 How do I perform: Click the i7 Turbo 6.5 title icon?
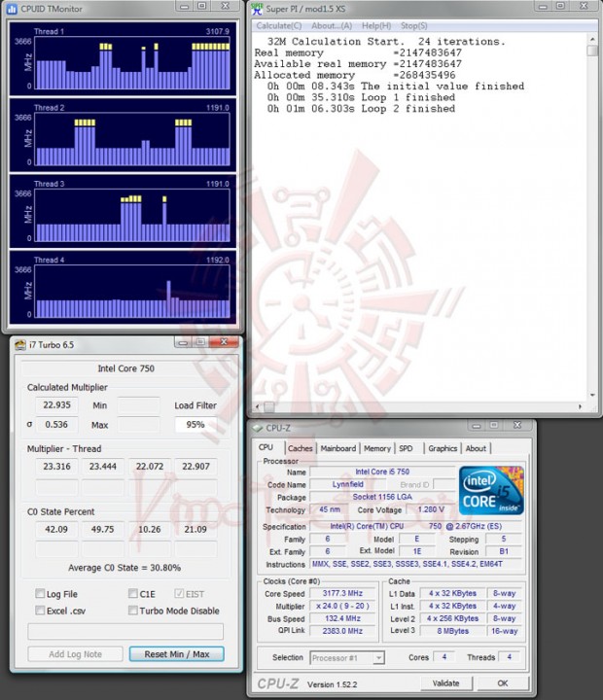(20, 344)
